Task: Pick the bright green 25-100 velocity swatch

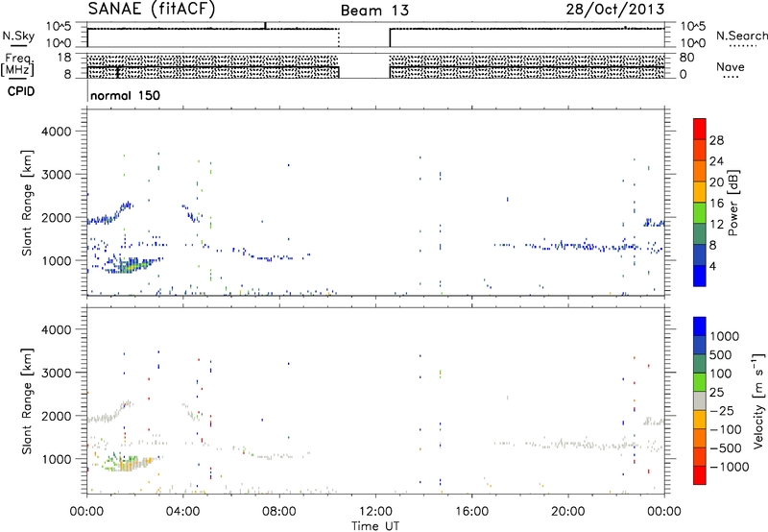Action: (x=700, y=382)
